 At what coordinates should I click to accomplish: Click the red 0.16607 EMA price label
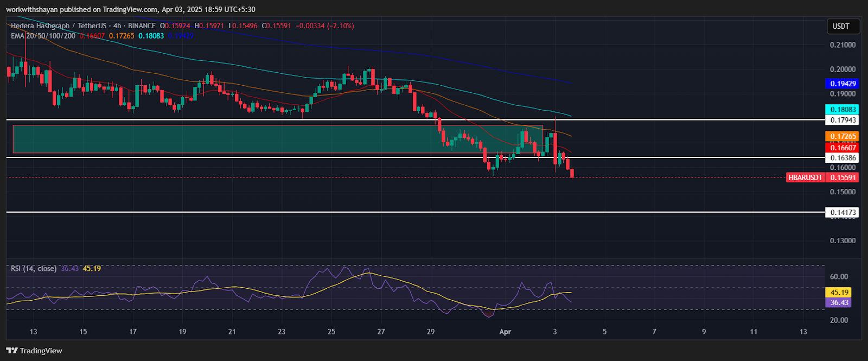(x=843, y=148)
